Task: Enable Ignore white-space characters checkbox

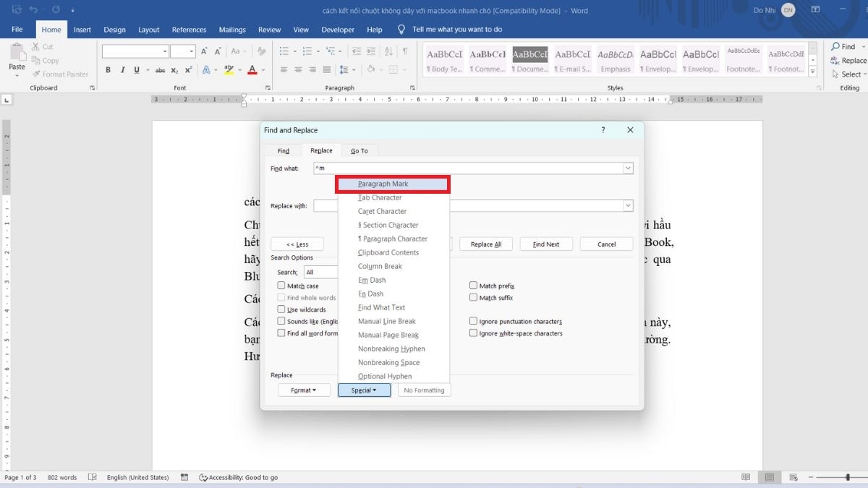Action: coord(473,333)
